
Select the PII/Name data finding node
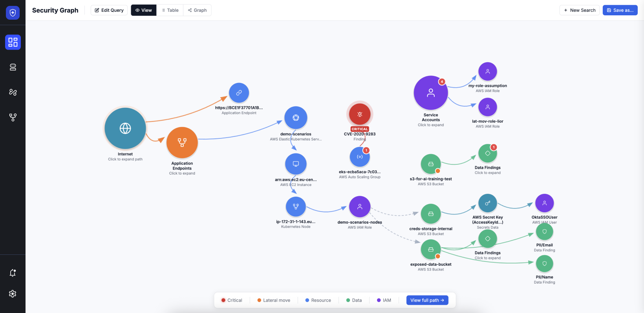tap(545, 264)
